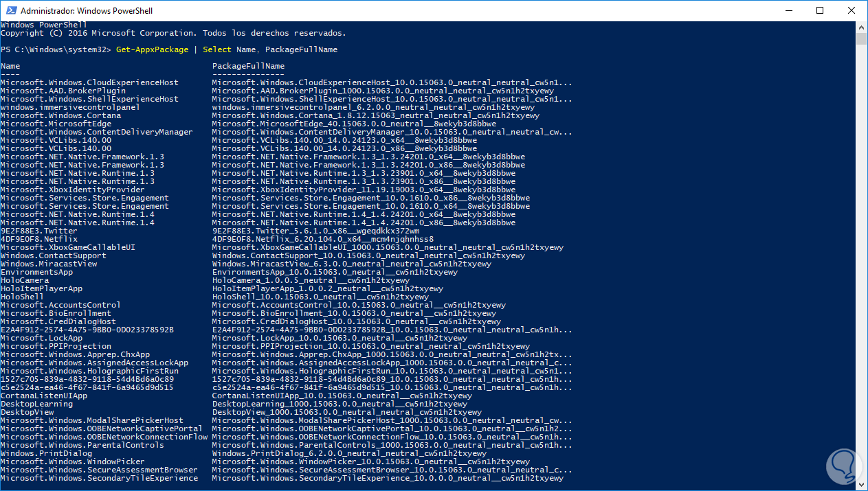Click the XboxIdentityProvider_11.19.19003.0 full package name
This screenshot has width=868, height=491.
pos(364,190)
